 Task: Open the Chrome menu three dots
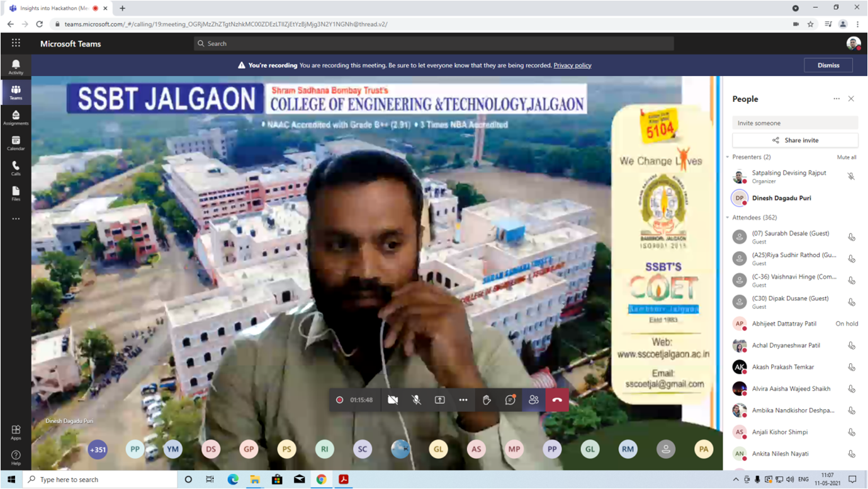pos(859,24)
